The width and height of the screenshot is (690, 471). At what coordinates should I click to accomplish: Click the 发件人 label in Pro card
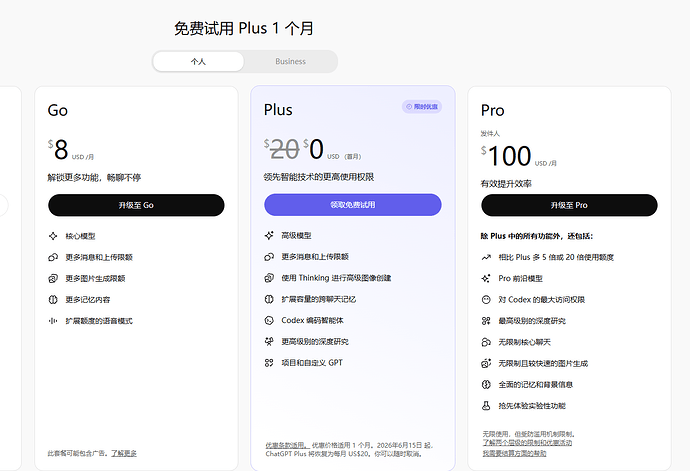[x=490, y=133]
